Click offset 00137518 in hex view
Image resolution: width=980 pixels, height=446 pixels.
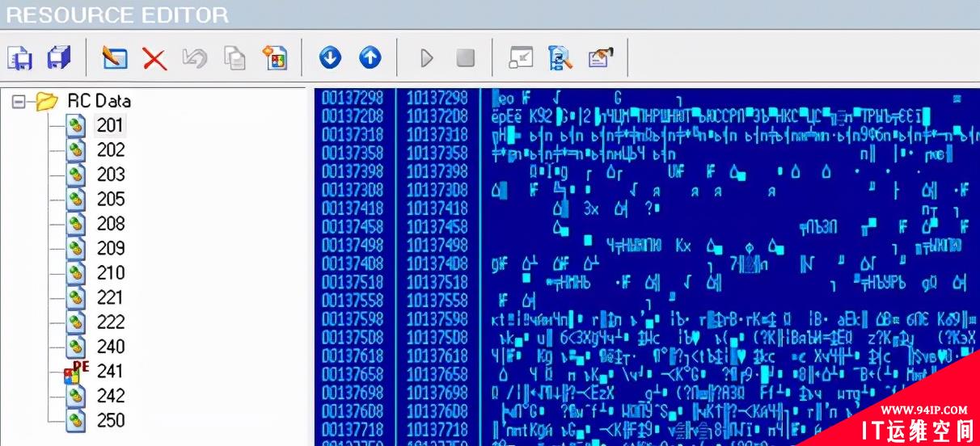point(352,282)
